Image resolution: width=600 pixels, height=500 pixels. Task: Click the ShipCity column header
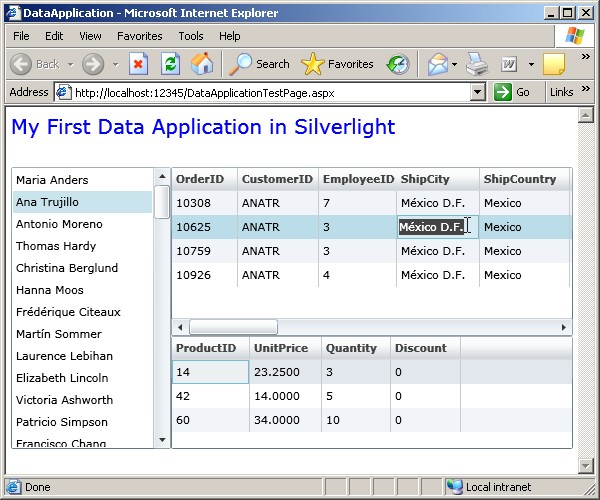point(438,179)
